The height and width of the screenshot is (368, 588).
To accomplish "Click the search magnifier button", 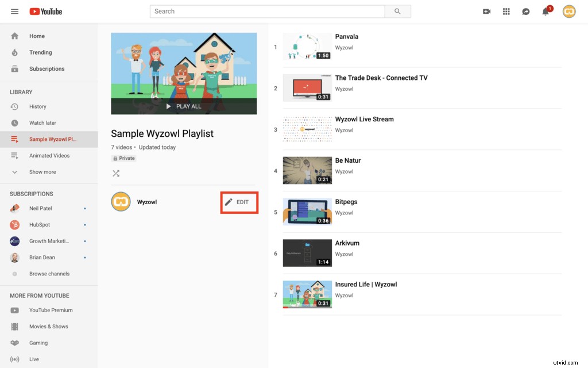I will coord(397,11).
